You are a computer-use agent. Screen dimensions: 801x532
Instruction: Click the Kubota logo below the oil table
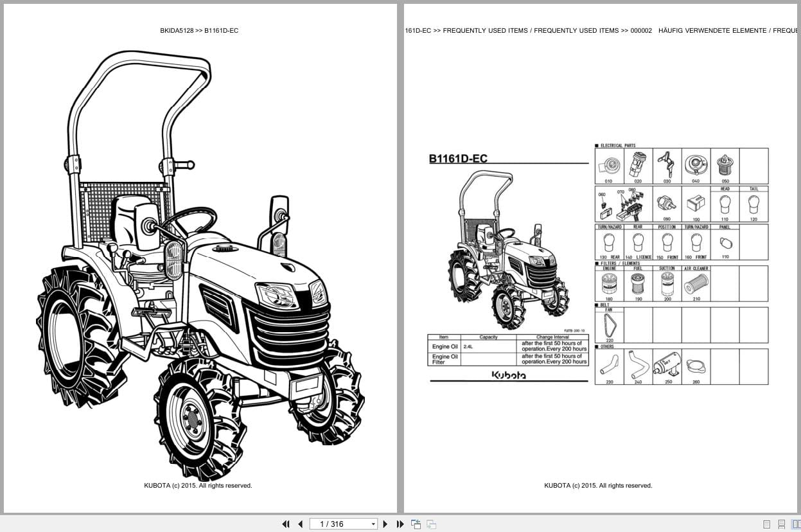tap(509, 375)
